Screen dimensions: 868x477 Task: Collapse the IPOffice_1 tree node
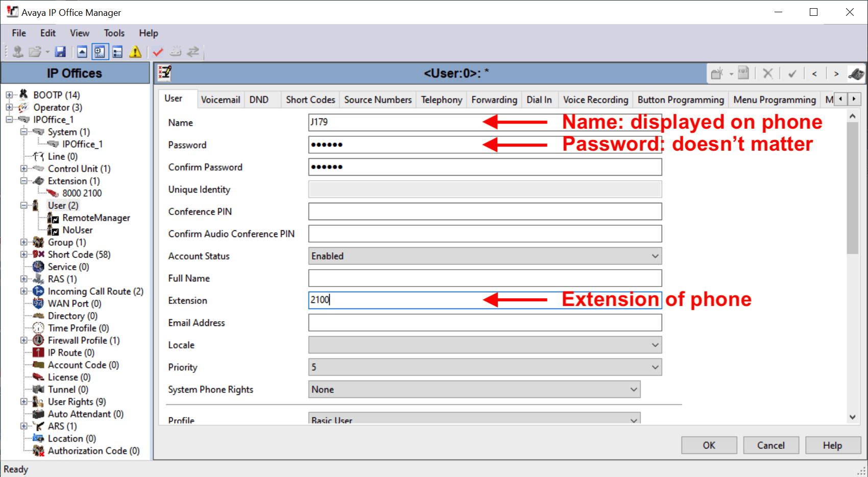click(x=9, y=120)
